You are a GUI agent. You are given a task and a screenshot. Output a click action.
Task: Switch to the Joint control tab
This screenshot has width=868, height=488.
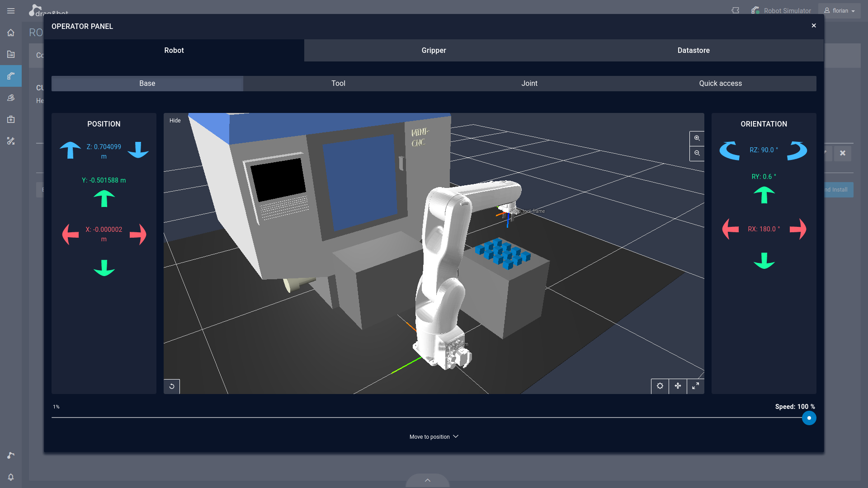pyautogui.click(x=529, y=83)
